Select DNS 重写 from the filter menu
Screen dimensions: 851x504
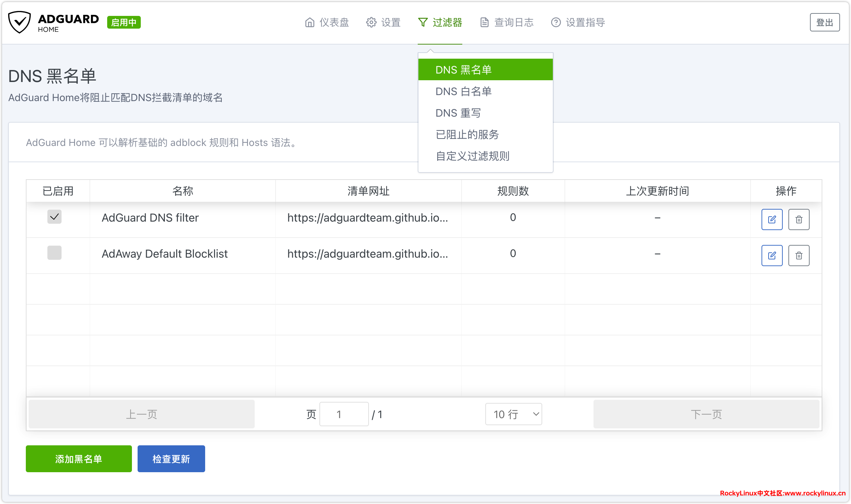point(458,113)
